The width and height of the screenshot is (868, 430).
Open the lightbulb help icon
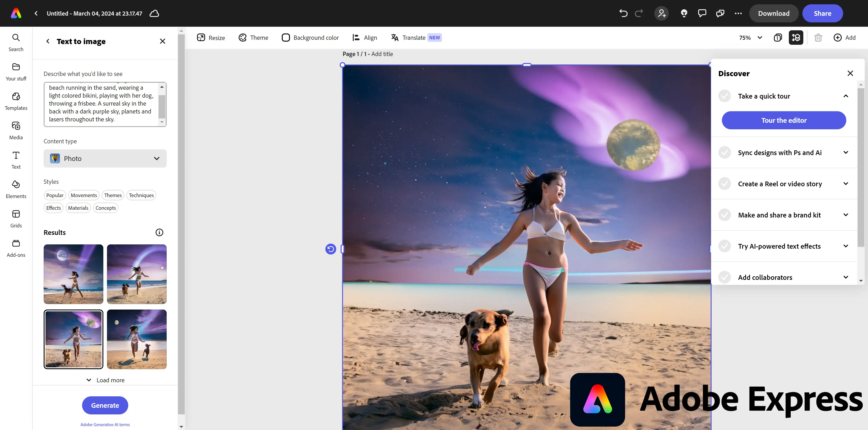[x=684, y=13]
